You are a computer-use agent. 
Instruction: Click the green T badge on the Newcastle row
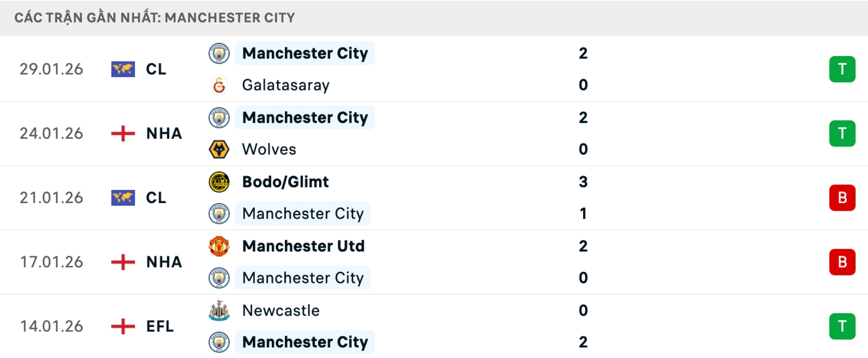(x=842, y=326)
